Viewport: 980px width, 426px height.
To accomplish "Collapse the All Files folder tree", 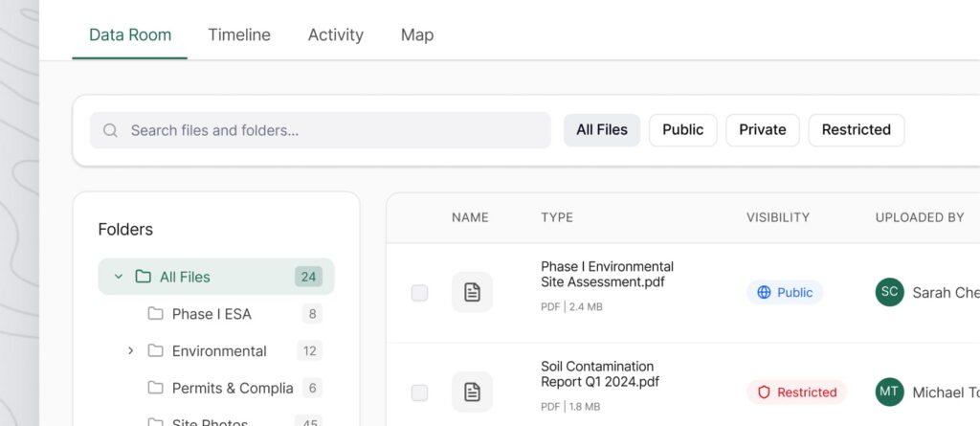I will [x=119, y=277].
